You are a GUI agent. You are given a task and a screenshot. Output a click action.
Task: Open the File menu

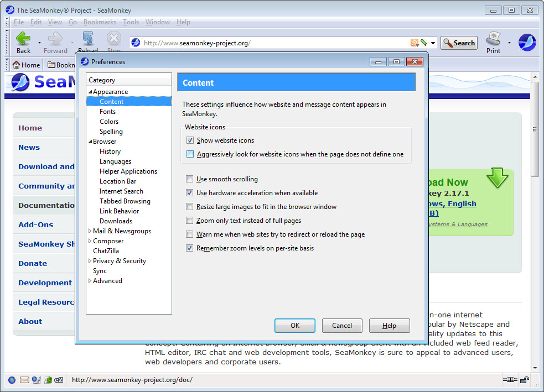(19, 22)
